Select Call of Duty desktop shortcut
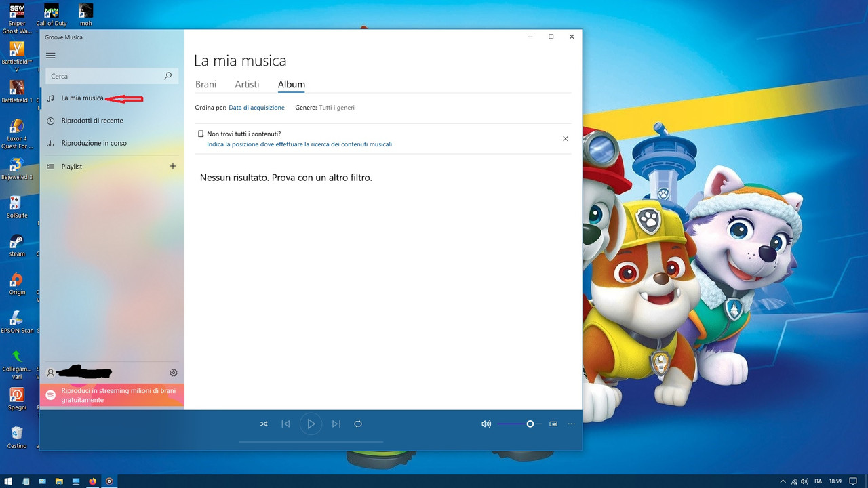 click(x=52, y=15)
